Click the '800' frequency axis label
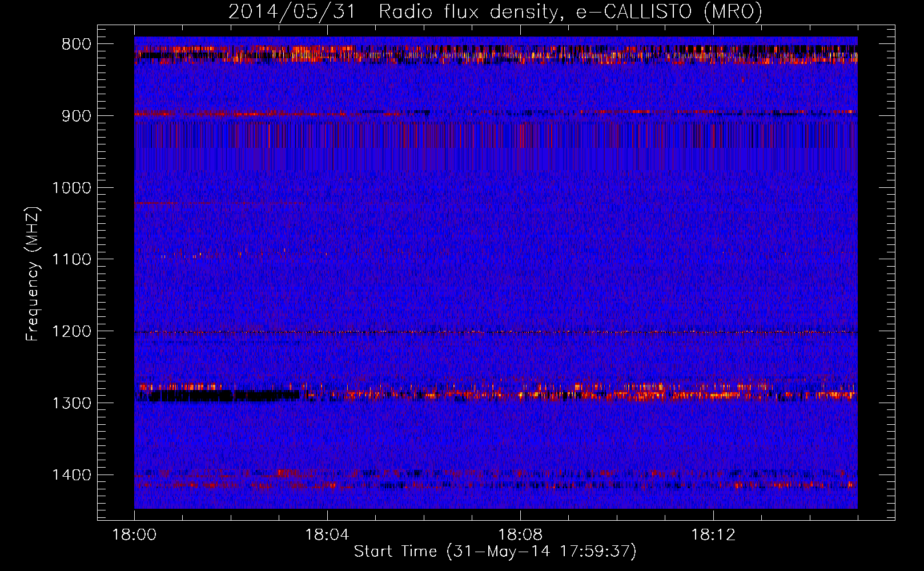The width and height of the screenshot is (924, 571). click(77, 45)
